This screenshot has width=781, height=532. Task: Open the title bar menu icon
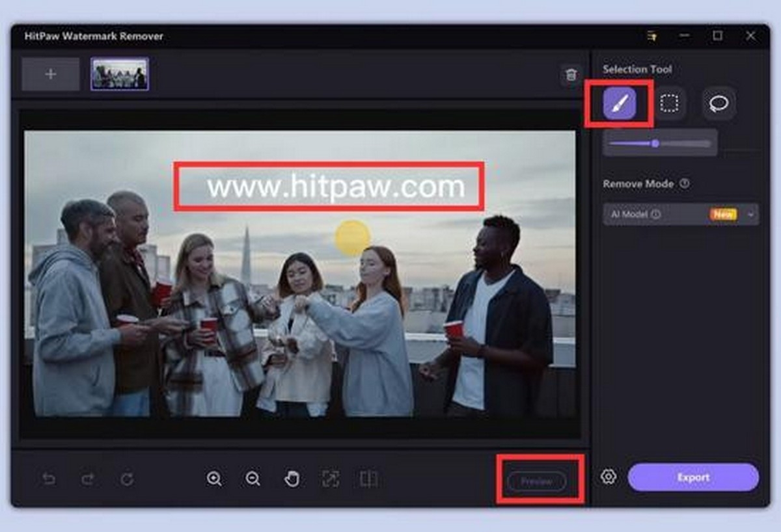coord(651,36)
